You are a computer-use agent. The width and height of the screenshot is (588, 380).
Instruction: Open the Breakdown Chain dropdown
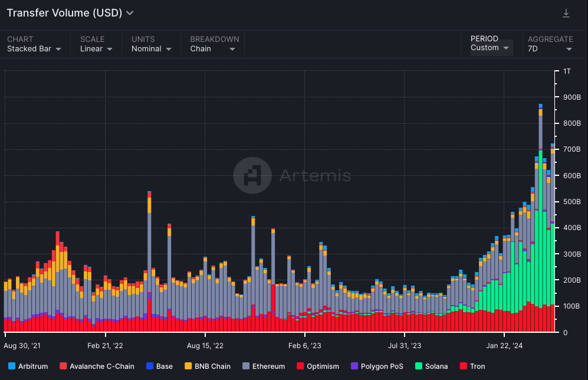coord(212,49)
